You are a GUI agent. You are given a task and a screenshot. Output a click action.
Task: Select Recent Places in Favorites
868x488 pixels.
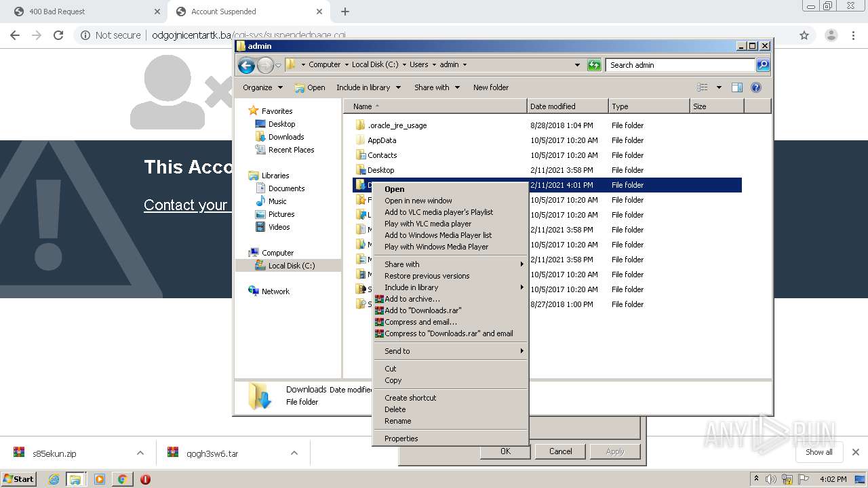291,150
